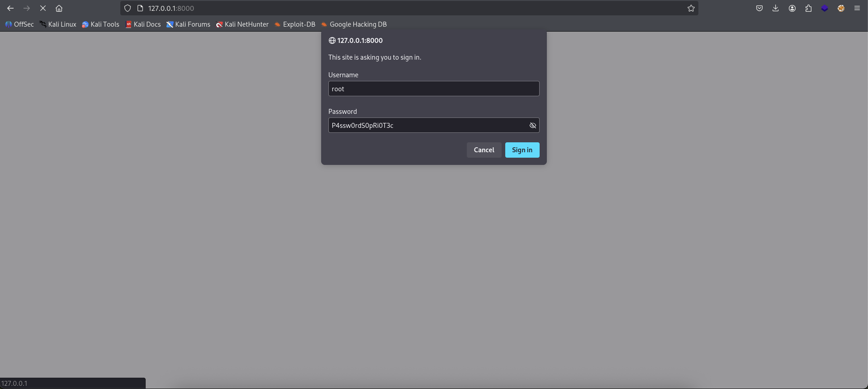The height and width of the screenshot is (389, 868).
Task: Open the Downloads panel
Action: tap(776, 8)
